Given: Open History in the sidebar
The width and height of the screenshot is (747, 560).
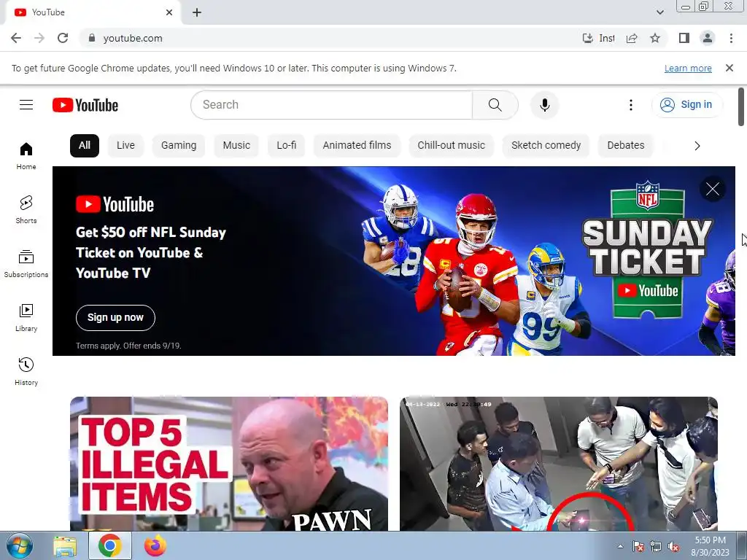Looking at the screenshot, I should click(x=26, y=371).
